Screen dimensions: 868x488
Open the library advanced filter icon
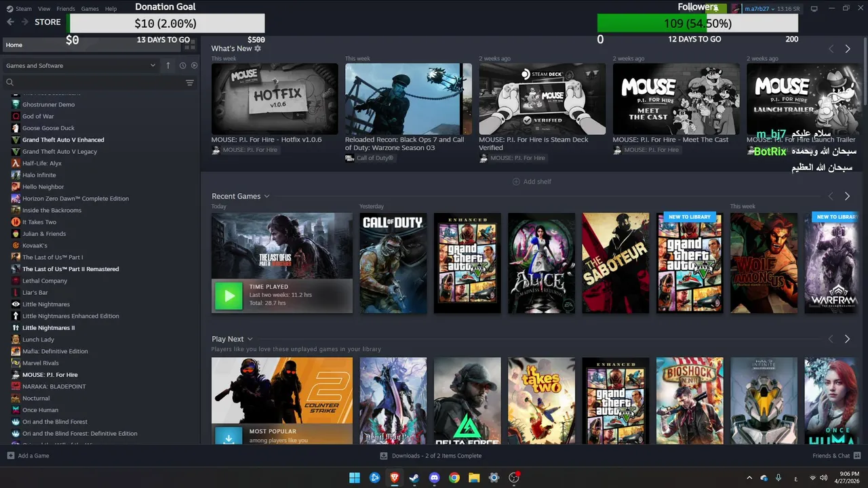(x=190, y=83)
